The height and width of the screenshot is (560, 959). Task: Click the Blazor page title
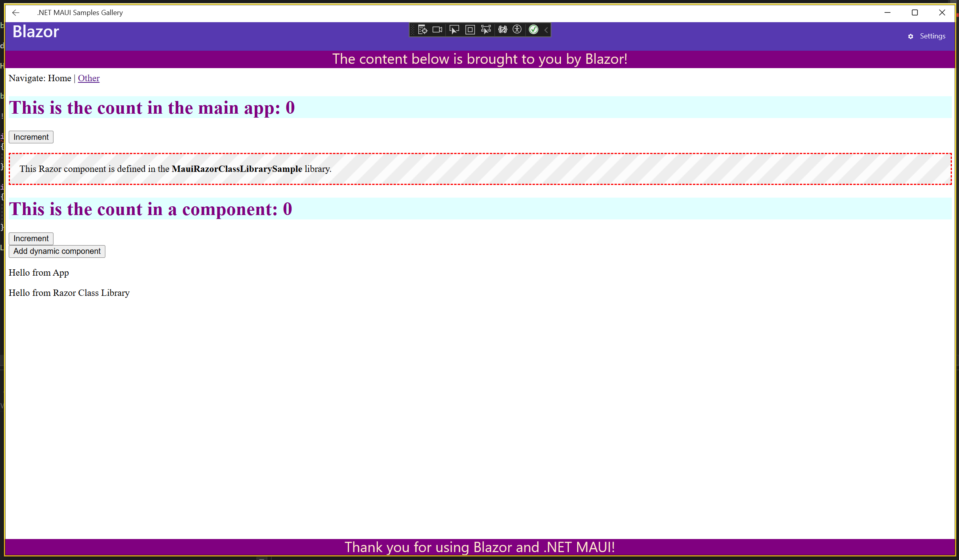36,32
